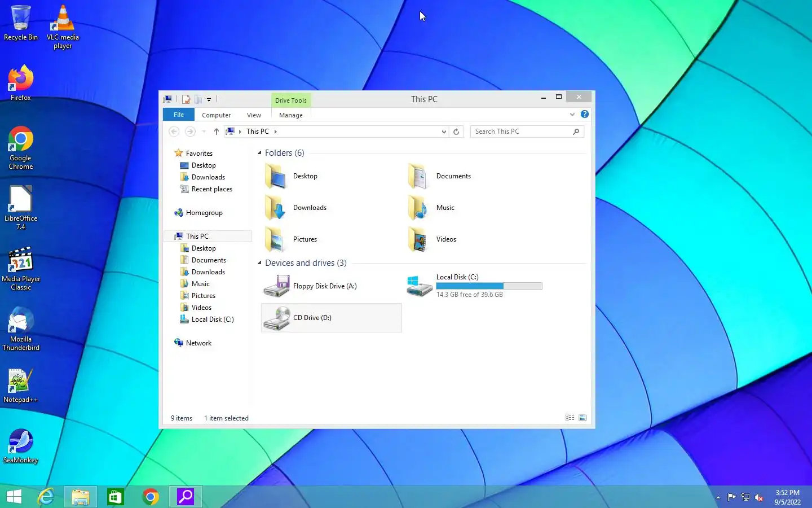The height and width of the screenshot is (508, 812).
Task: Collapse the Folders (6) group
Action: point(260,153)
